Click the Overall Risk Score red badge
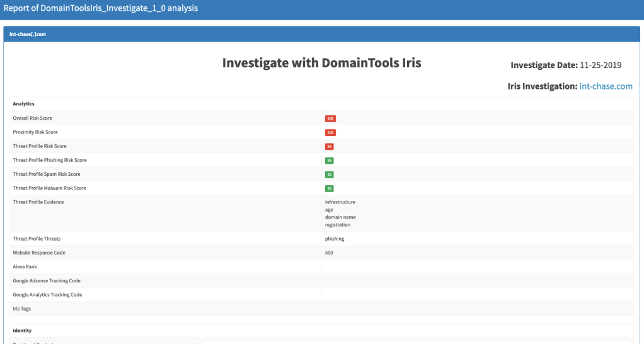Screen dimensions: 644x344 330,118
